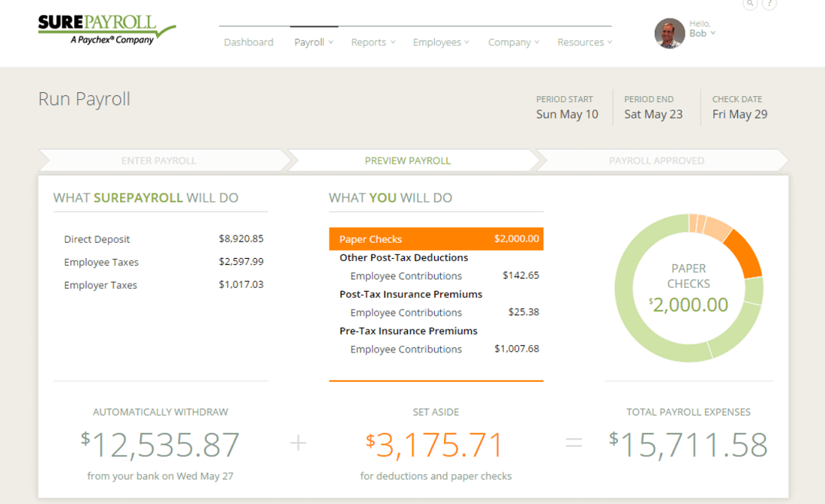The width and height of the screenshot is (825, 504).
Task: Select the Direct Deposit row
Action: (x=163, y=238)
